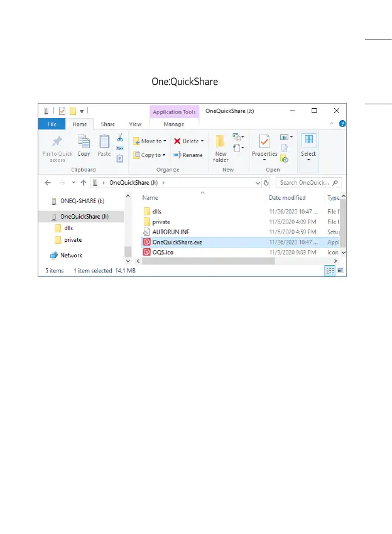The image size is (392, 534).
Task: Select dlls folder in navigation tree
Action: pos(64,228)
